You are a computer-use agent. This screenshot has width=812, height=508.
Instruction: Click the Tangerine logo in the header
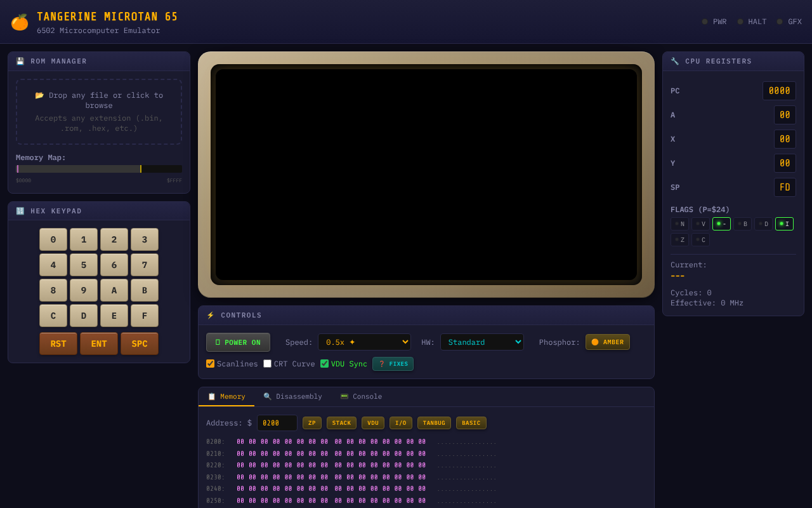tap(20, 21)
